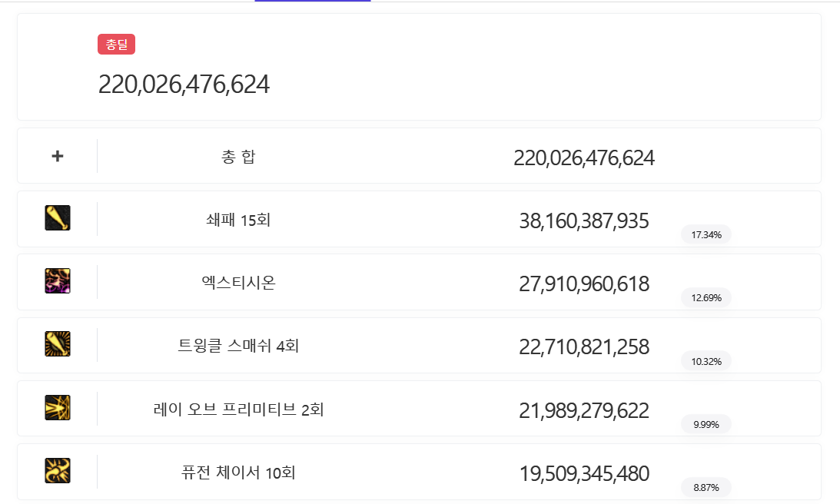Click the 총 합 row label
This screenshot has width=840, height=504.
pyautogui.click(x=238, y=157)
